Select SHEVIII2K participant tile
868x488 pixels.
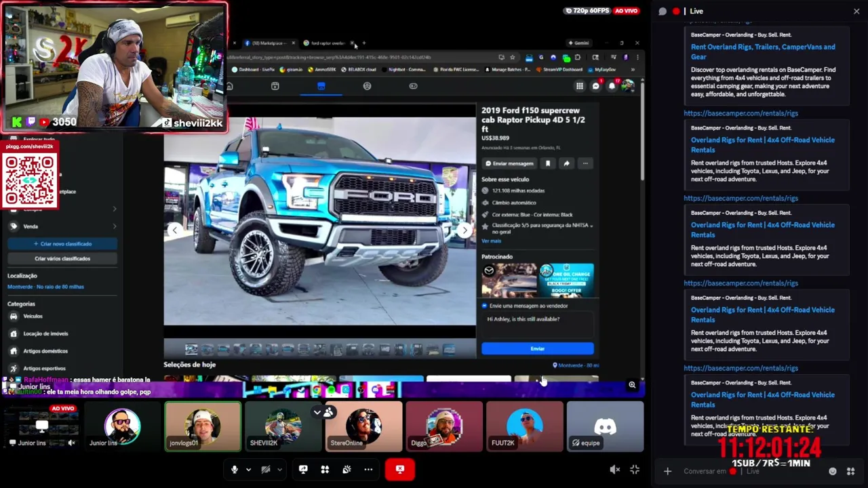point(283,426)
